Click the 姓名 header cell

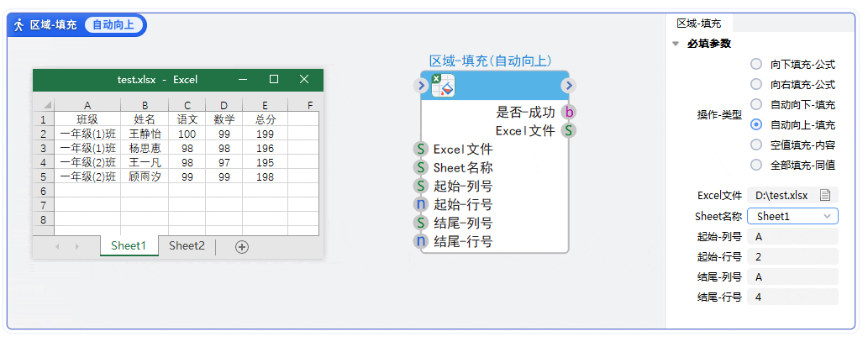145,119
